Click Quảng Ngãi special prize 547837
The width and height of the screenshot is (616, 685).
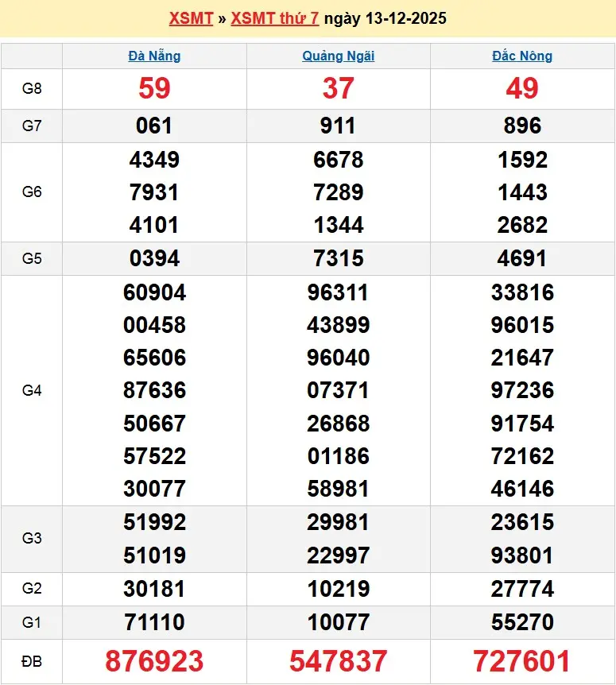pyautogui.click(x=339, y=661)
